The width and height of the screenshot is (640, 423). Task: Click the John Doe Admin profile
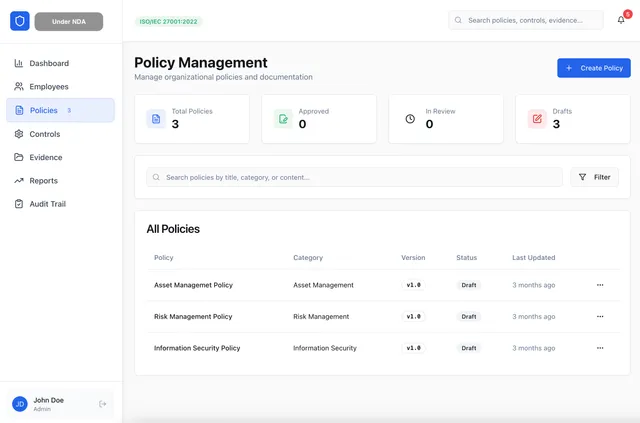pyautogui.click(x=60, y=404)
